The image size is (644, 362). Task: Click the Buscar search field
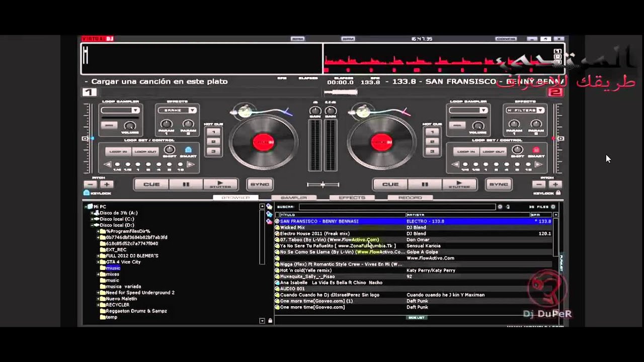pos(397,207)
